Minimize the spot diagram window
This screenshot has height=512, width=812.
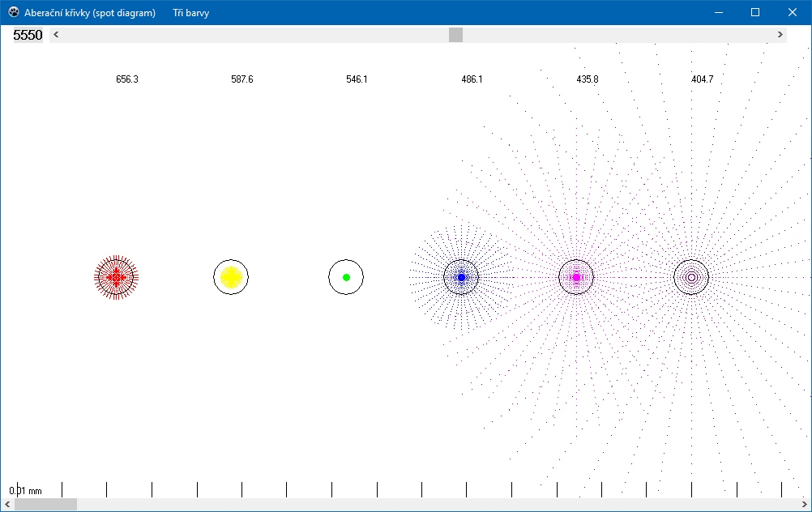718,13
